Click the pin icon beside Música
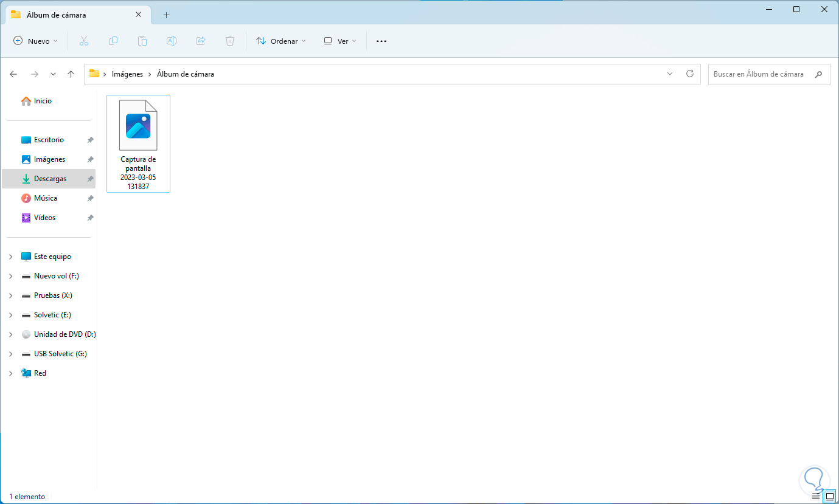The height and width of the screenshot is (504, 839). [x=90, y=198]
